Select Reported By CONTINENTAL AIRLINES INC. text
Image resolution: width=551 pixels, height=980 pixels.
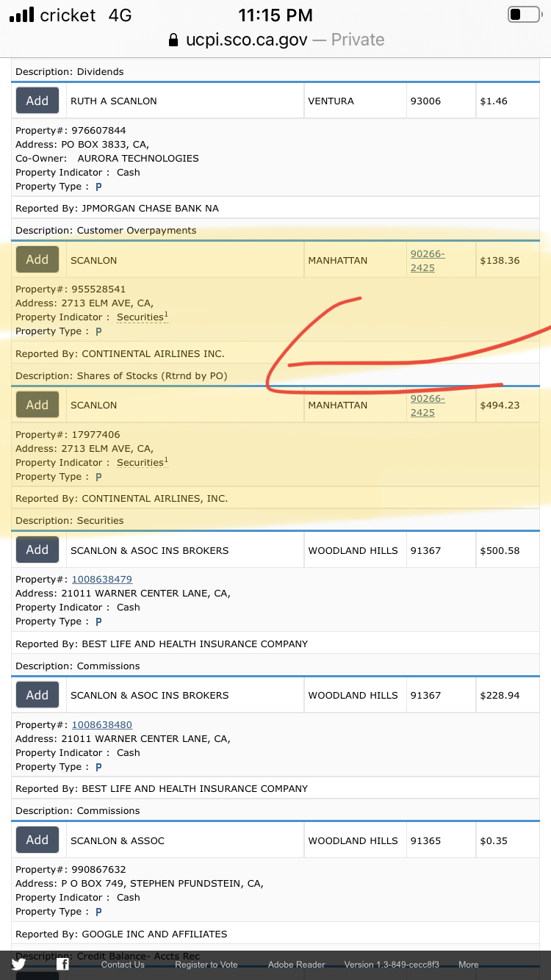click(120, 354)
